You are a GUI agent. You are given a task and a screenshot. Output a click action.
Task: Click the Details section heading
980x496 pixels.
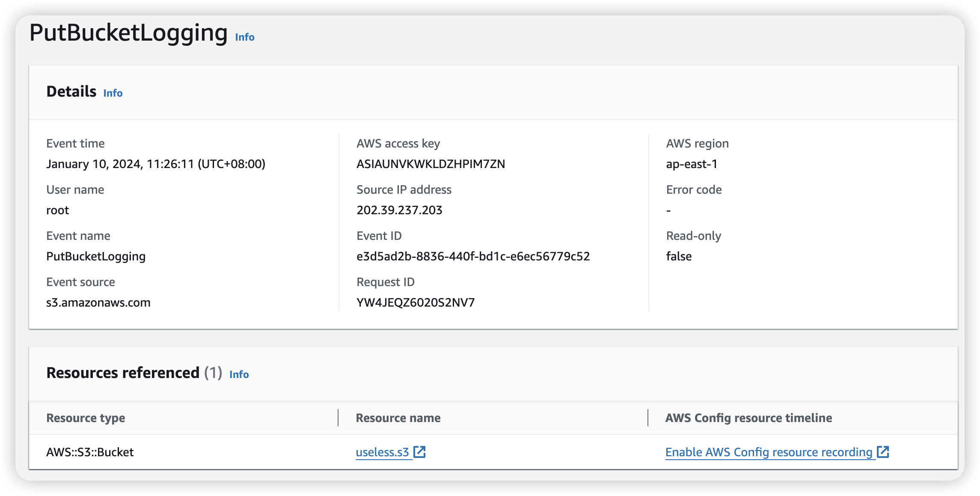pos(71,92)
